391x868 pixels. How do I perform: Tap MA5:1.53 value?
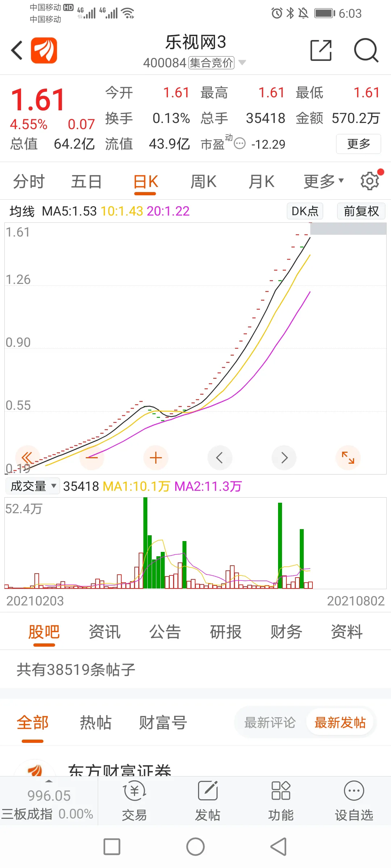click(69, 211)
